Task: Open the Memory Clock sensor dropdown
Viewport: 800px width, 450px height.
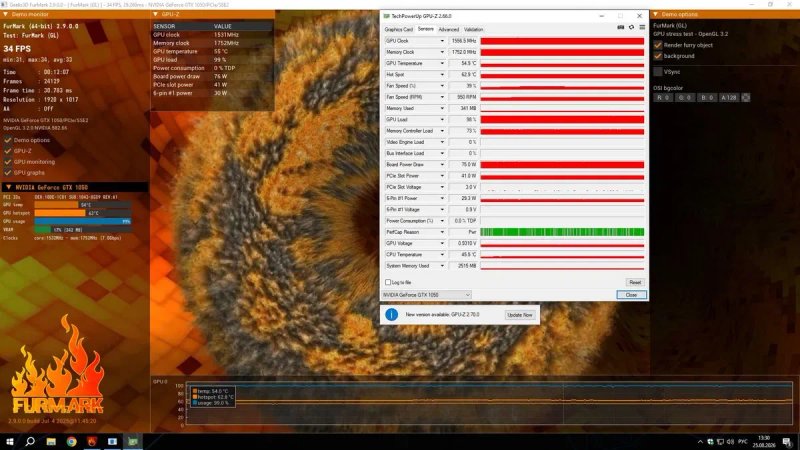Action: pyautogui.click(x=442, y=52)
